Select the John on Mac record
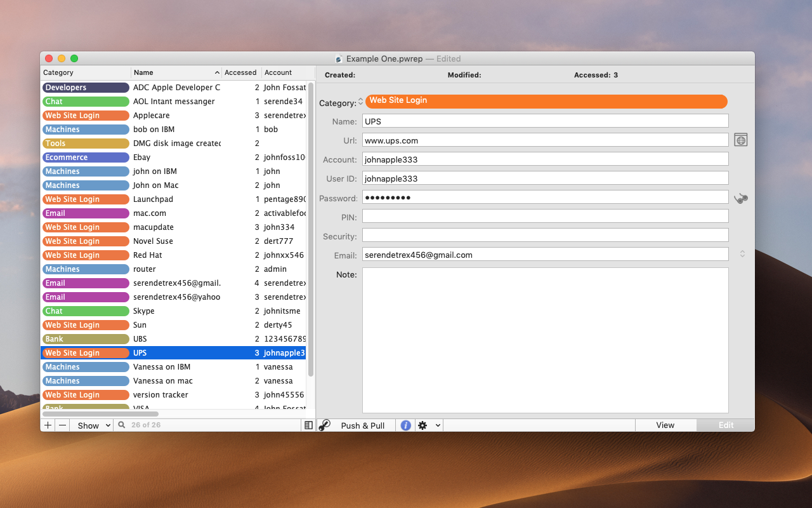 [174, 185]
